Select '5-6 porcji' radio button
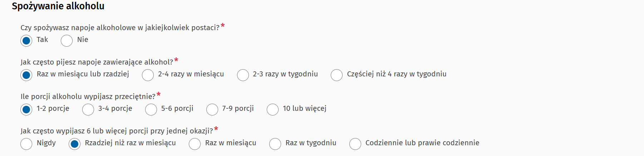The width and height of the screenshot is (644, 156). [151, 110]
